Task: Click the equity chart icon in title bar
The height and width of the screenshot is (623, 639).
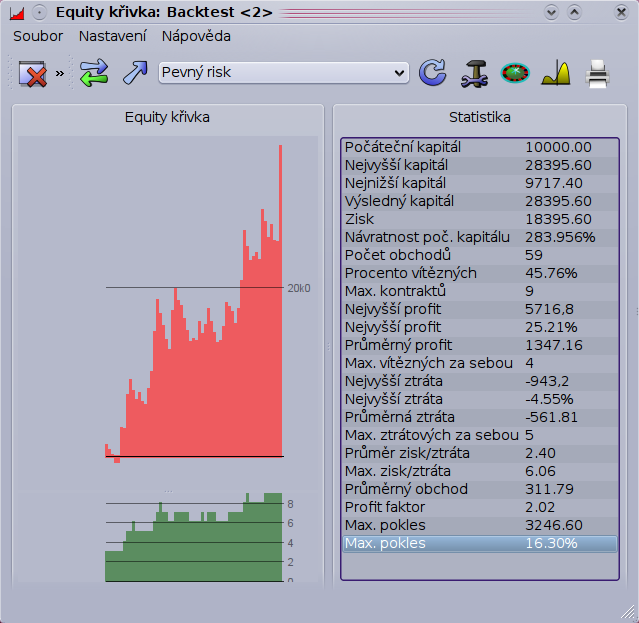Action: (17, 13)
